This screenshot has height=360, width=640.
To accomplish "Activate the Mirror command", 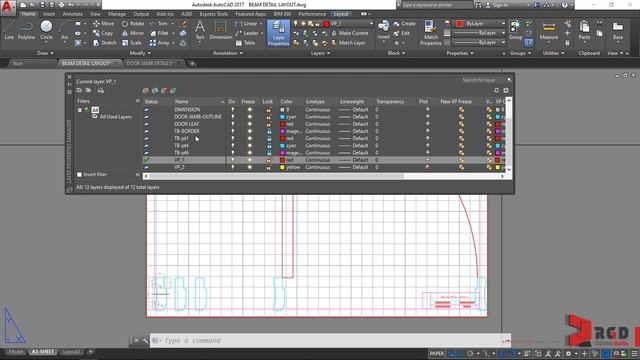I will pyautogui.click(x=133, y=33).
